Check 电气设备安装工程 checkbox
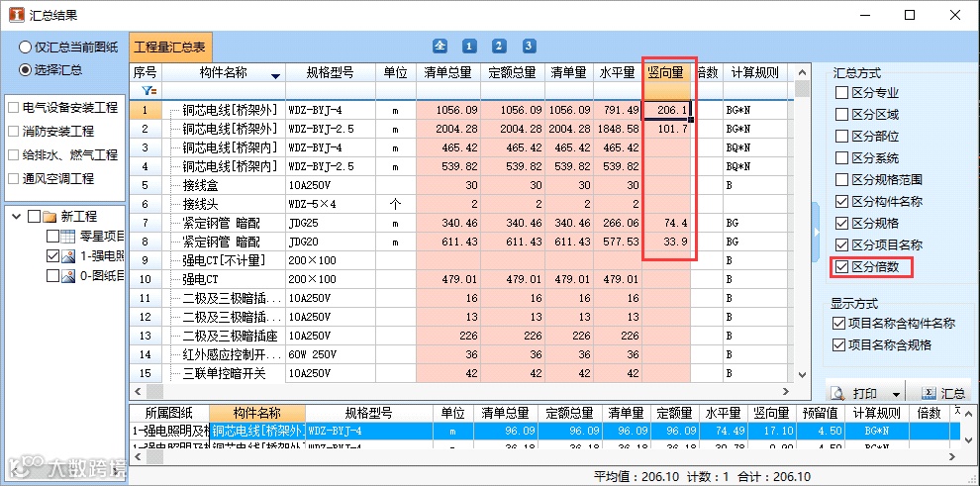This screenshot has width=980, height=486. coord(13,108)
